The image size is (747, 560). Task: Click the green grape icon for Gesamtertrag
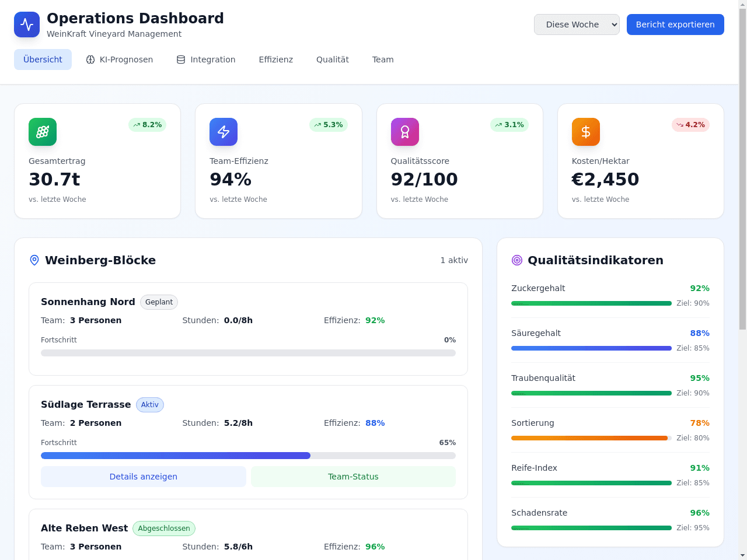tap(43, 132)
